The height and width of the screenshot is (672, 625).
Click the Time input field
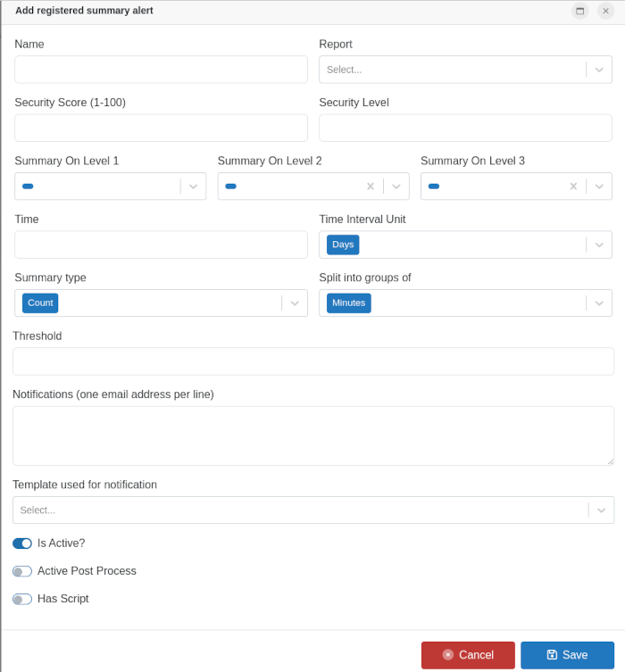coord(161,245)
